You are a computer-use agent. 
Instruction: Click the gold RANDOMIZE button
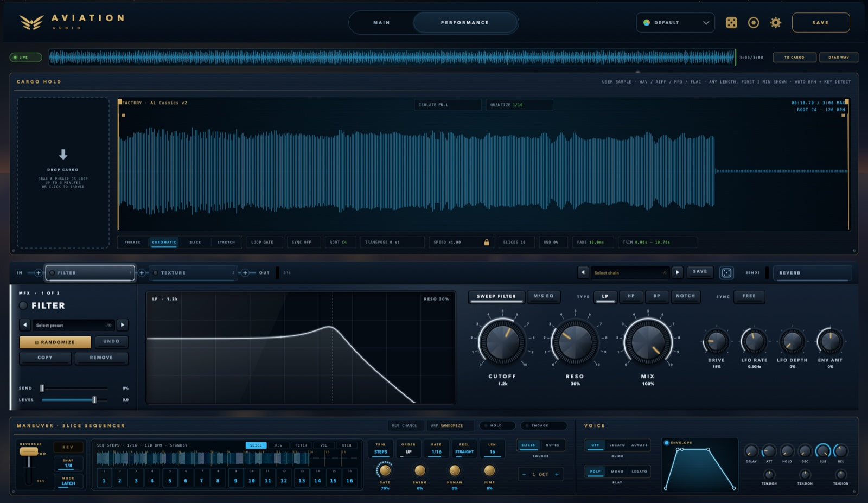point(55,342)
